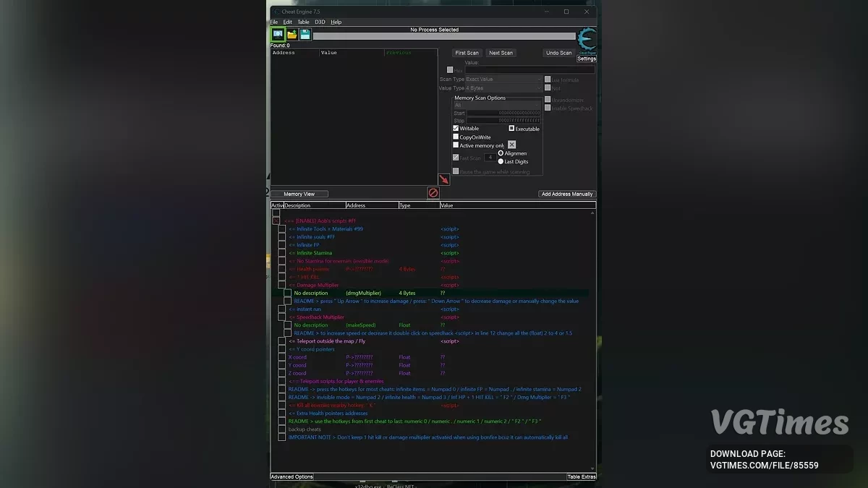This screenshot has height=488, width=868.
Task: Open the process list (computer icon)
Action: pyautogui.click(x=278, y=35)
